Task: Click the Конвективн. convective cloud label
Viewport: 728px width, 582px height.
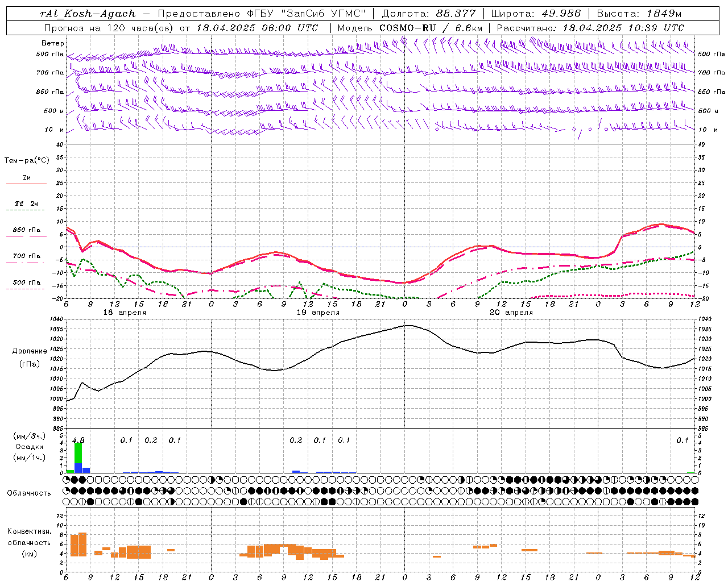Action: coord(29,531)
